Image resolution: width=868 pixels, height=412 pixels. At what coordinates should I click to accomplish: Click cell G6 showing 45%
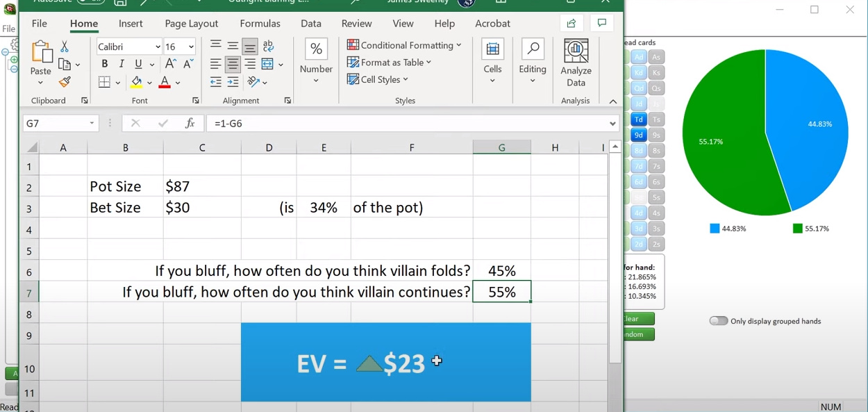tap(501, 271)
